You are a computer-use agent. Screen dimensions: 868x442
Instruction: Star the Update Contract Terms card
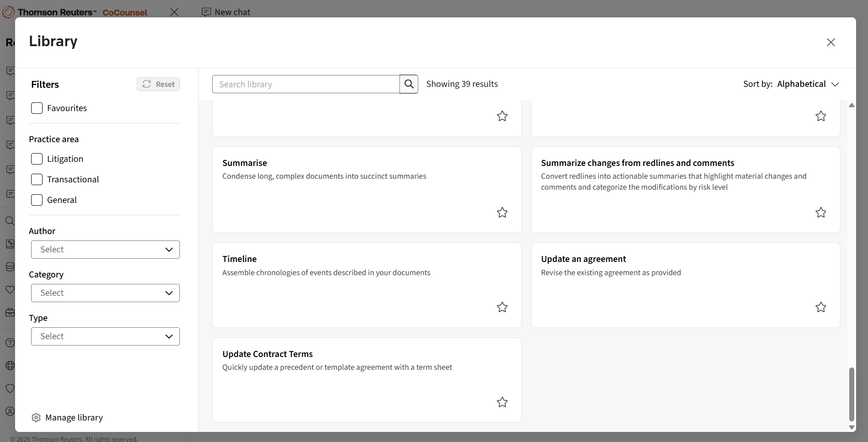(x=502, y=402)
